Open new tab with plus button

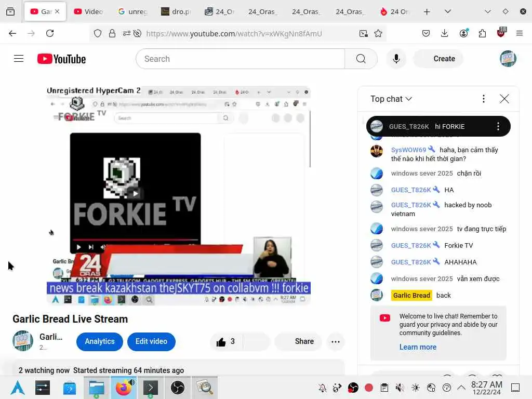click(427, 11)
